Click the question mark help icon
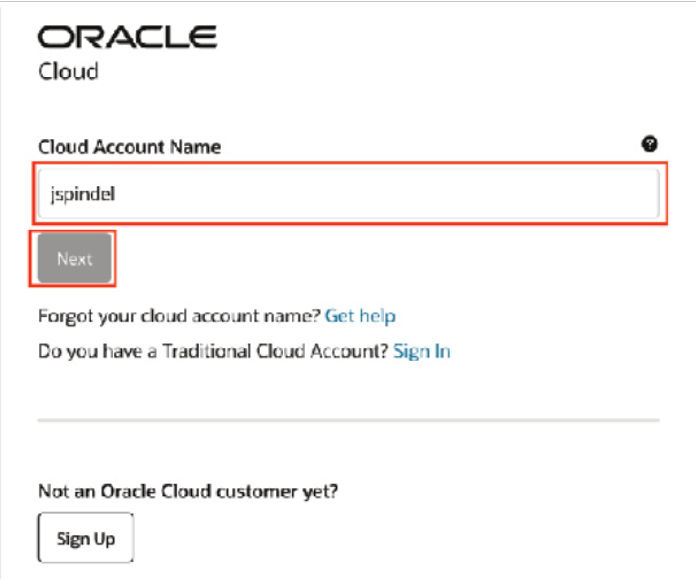696x581 pixels. [x=649, y=144]
